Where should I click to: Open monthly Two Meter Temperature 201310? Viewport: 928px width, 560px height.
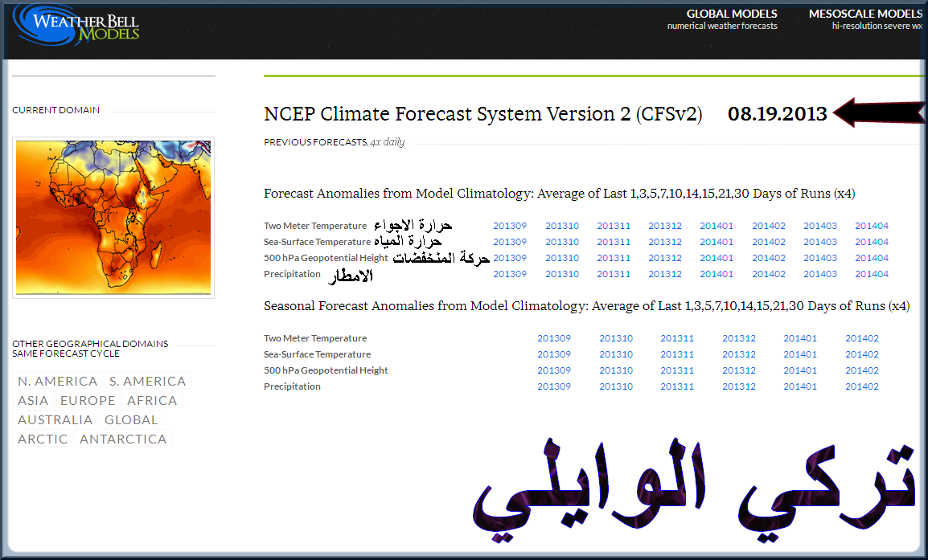point(562,226)
